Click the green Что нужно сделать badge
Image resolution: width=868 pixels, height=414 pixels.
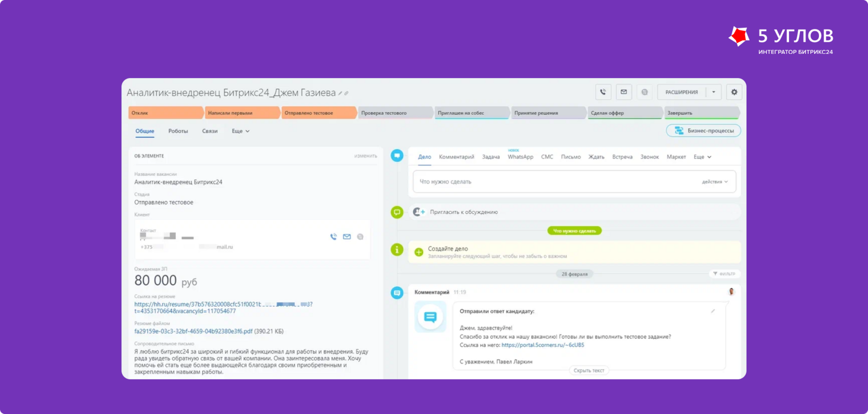click(575, 231)
